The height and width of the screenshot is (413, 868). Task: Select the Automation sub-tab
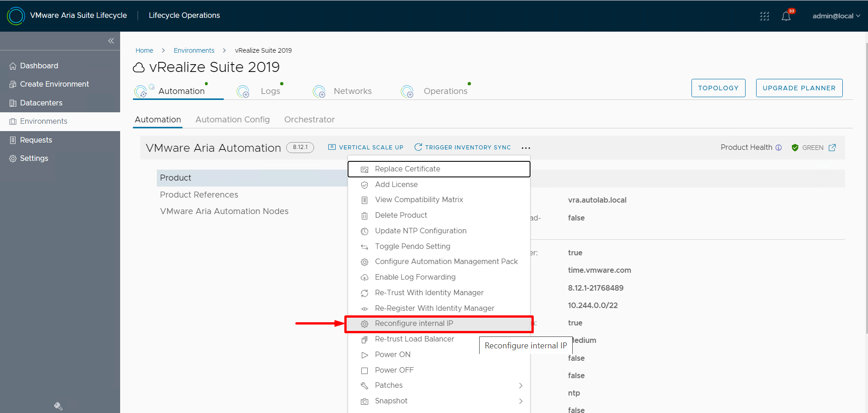tap(158, 120)
